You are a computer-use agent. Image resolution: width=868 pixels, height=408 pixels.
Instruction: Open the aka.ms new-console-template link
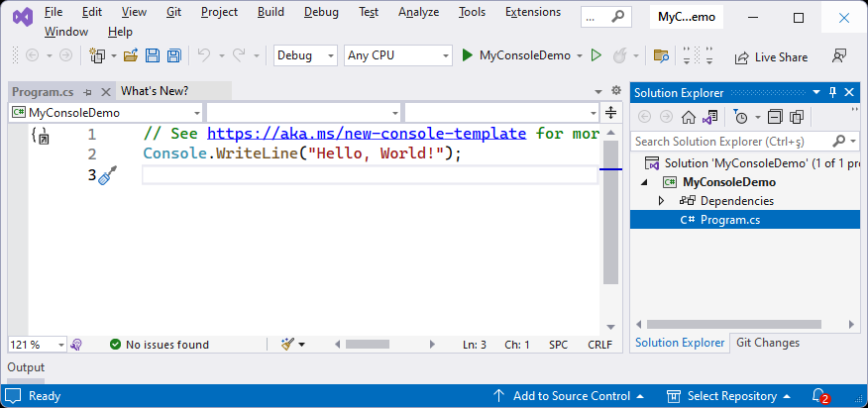(367, 134)
